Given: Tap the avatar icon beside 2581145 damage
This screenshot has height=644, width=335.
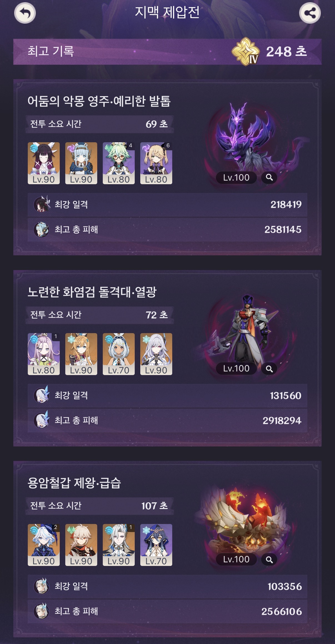Looking at the screenshot, I should (42, 229).
